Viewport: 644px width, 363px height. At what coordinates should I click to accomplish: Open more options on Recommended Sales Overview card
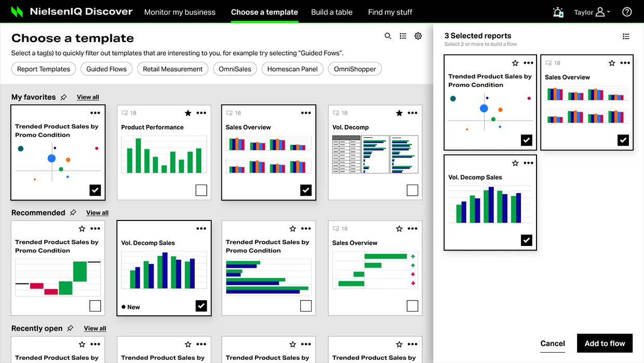tap(412, 229)
